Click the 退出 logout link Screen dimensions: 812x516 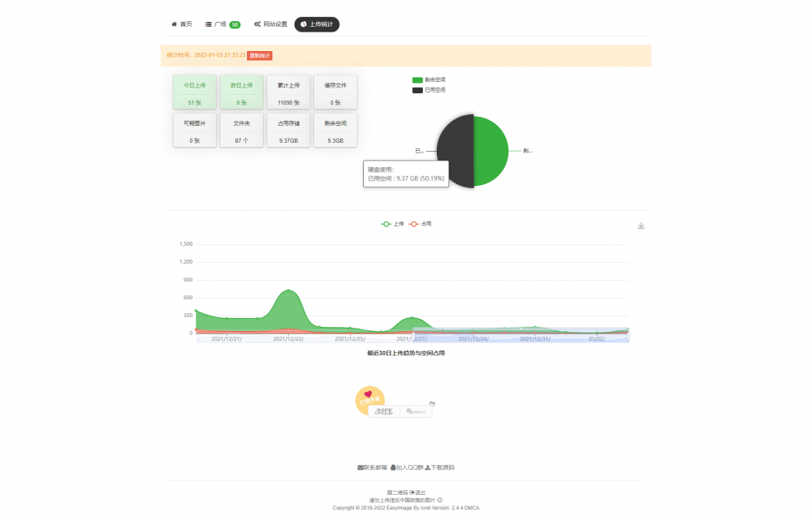(417, 492)
